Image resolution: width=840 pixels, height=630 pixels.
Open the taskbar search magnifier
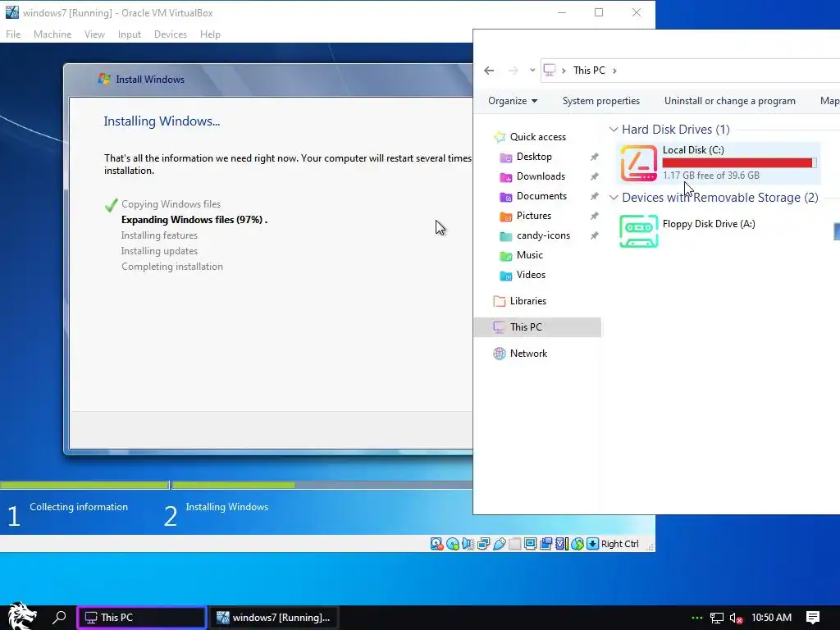pos(59,617)
